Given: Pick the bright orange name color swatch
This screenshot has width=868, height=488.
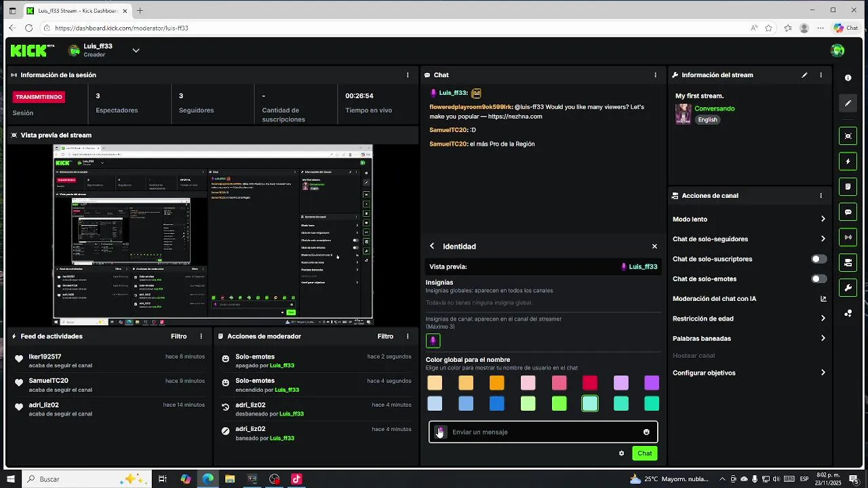Looking at the screenshot, I should click(497, 384).
